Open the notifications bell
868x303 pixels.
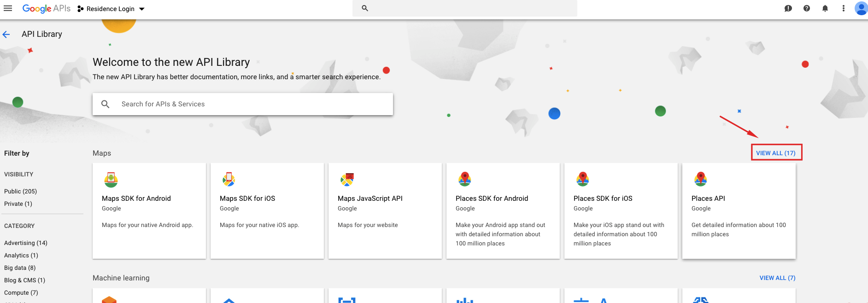(825, 8)
